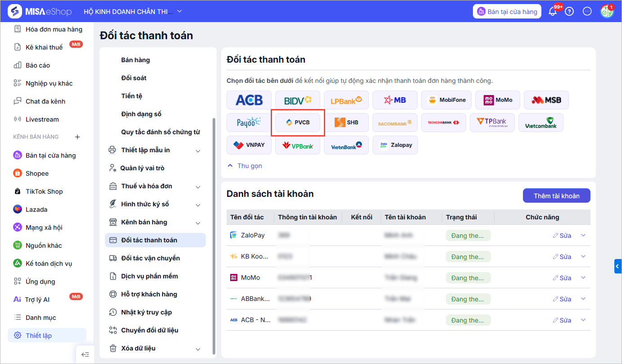Open Dịch vụ phần mềm settings
This screenshot has height=364, width=622.
[x=155, y=276]
